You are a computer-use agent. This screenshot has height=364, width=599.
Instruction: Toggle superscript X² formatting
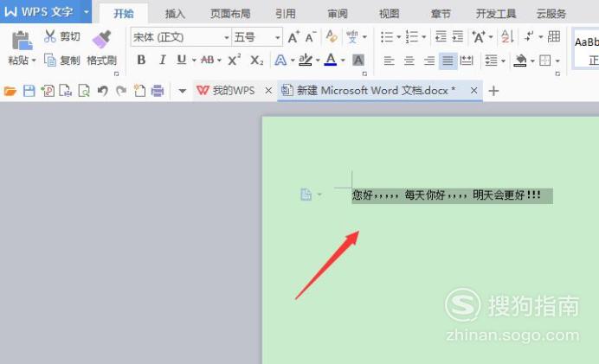234,60
